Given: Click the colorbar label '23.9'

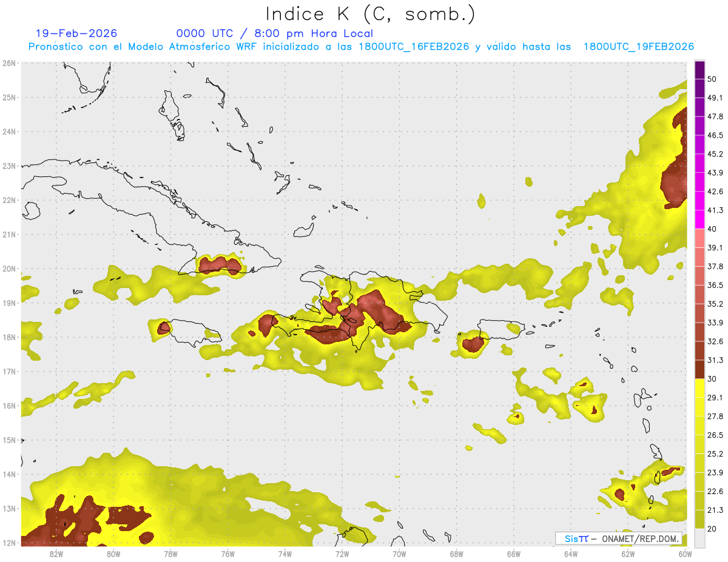Looking at the screenshot, I should [715, 473].
